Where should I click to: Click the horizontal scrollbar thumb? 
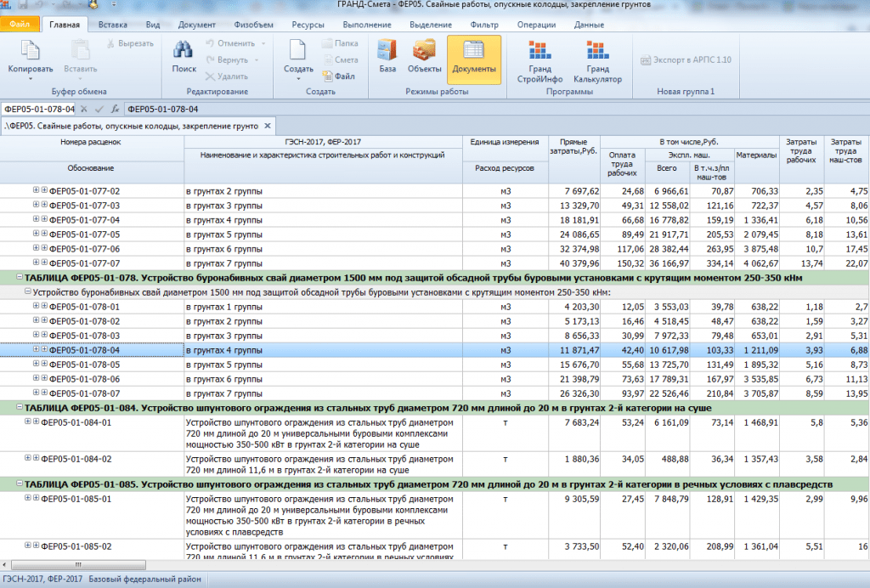point(78,565)
